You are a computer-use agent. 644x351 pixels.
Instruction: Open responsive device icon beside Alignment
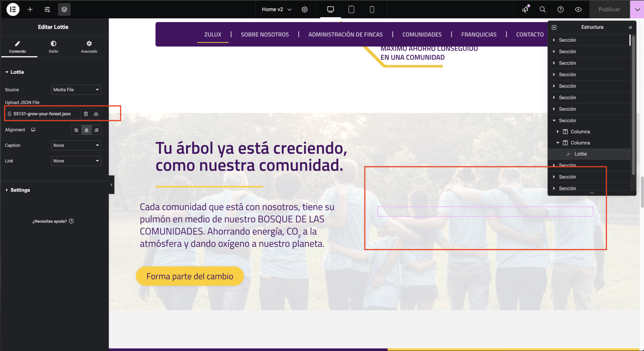point(33,130)
